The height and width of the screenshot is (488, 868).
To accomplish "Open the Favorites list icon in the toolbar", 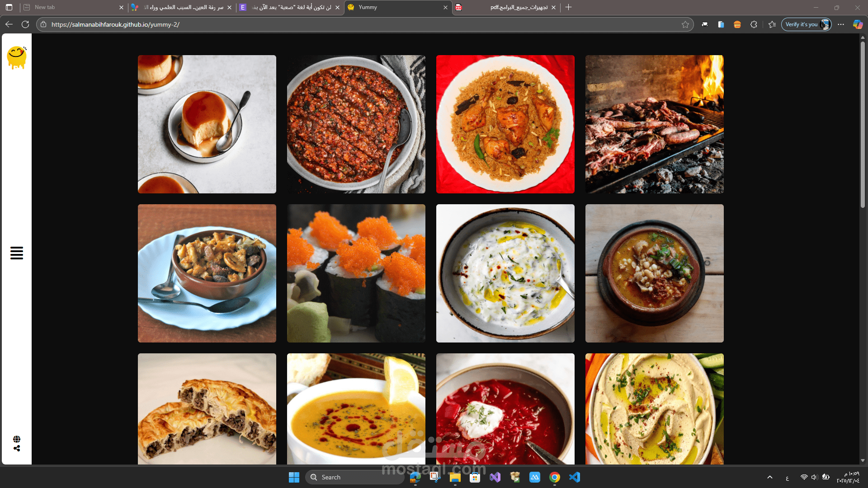I will [x=772, y=24].
